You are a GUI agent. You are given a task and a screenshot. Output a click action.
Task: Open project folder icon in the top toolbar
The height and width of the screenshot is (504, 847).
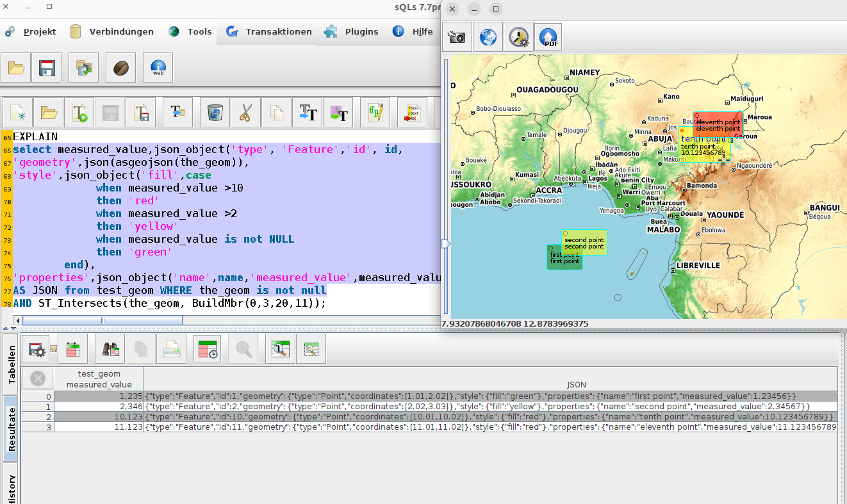[16, 68]
